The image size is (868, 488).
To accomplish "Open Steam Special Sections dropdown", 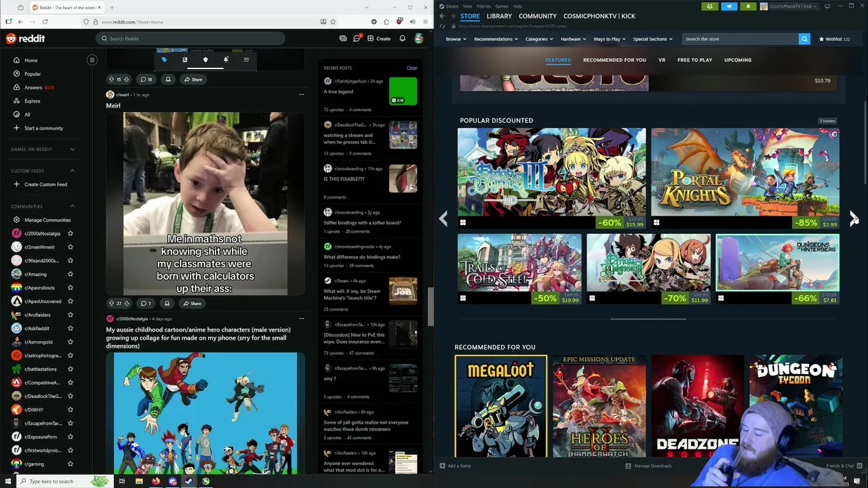I will click(x=653, y=39).
